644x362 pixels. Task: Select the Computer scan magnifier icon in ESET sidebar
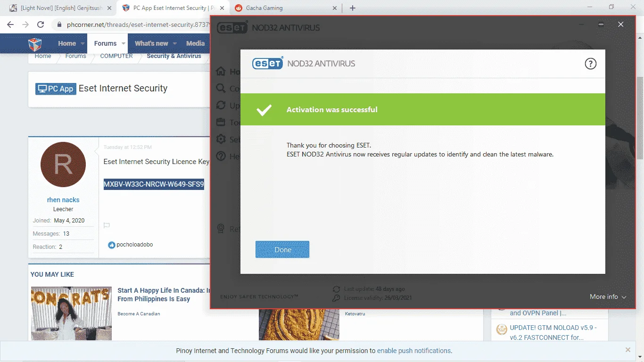click(x=221, y=89)
